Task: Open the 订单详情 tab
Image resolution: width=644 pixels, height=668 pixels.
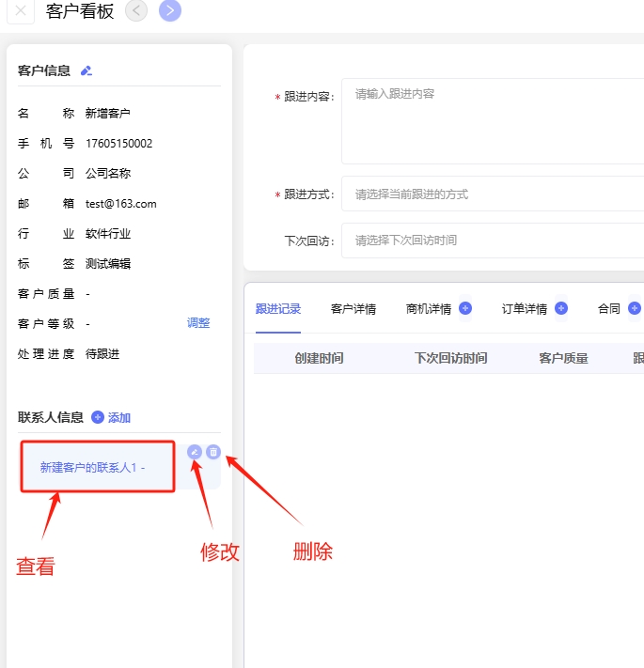Action: click(x=525, y=309)
